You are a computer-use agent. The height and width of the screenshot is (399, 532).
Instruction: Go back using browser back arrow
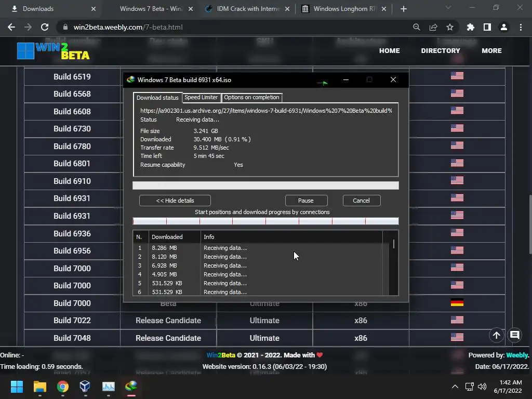pyautogui.click(x=11, y=27)
